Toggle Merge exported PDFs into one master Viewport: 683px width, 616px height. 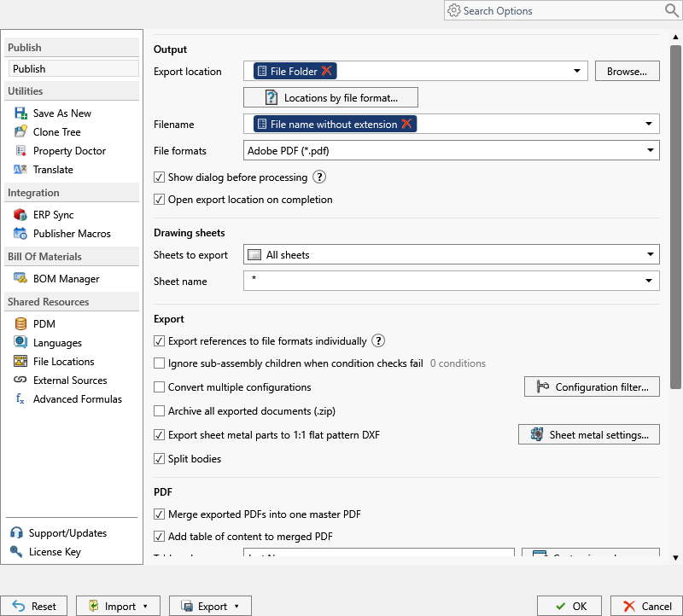pos(159,514)
